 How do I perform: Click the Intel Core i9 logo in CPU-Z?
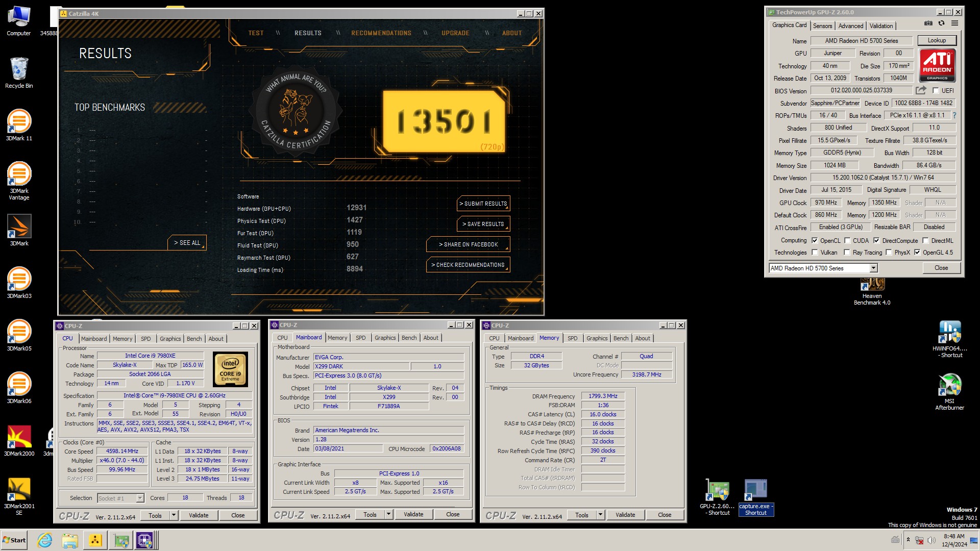click(230, 369)
